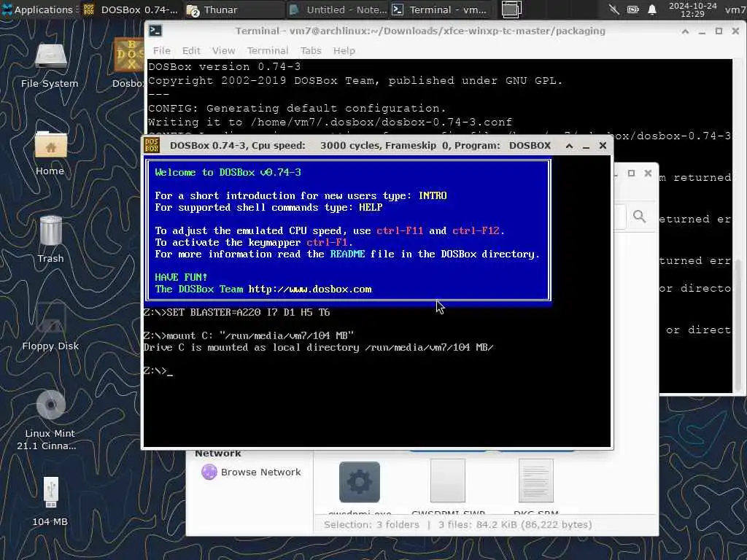Switch to Untitled Notepad taskbar button
The width and height of the screenshot is (747, 560).
click(338, 9)
